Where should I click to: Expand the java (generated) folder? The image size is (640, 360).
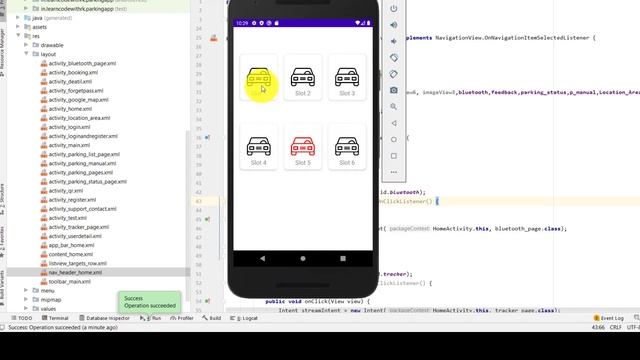click(18, 18)
